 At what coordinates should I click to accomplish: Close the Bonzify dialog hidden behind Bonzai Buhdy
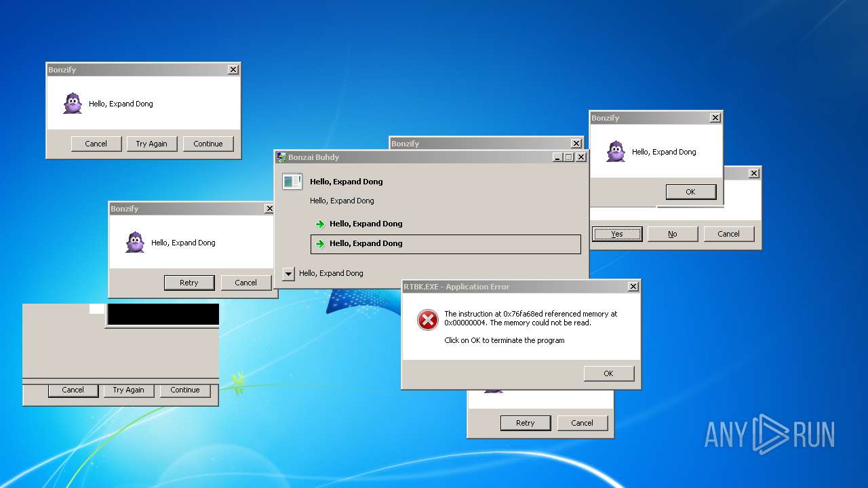576,144
